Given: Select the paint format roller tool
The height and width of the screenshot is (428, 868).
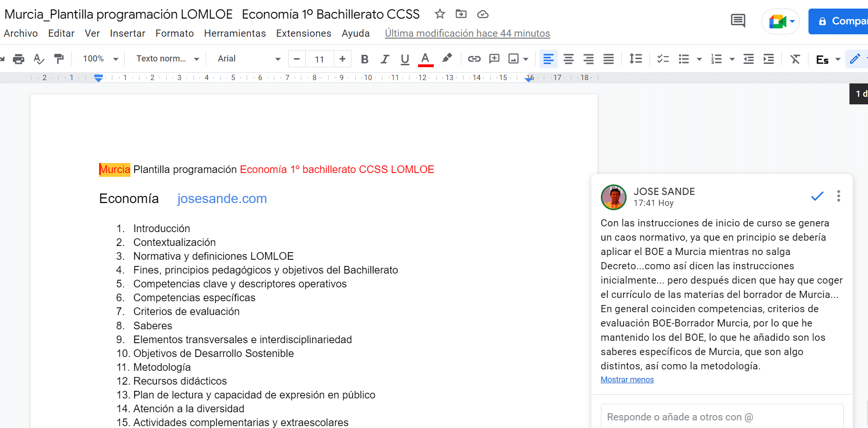Looking at the screenshot, I should point(59,59).
